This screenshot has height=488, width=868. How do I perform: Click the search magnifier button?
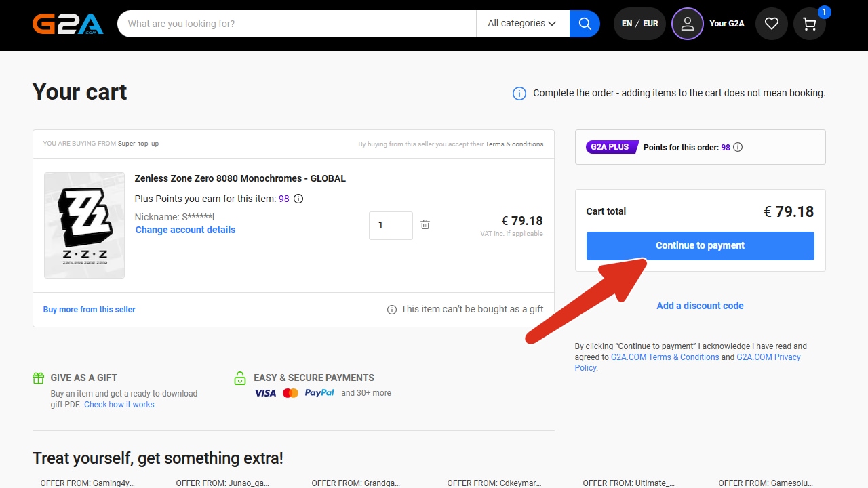point(585,24)
